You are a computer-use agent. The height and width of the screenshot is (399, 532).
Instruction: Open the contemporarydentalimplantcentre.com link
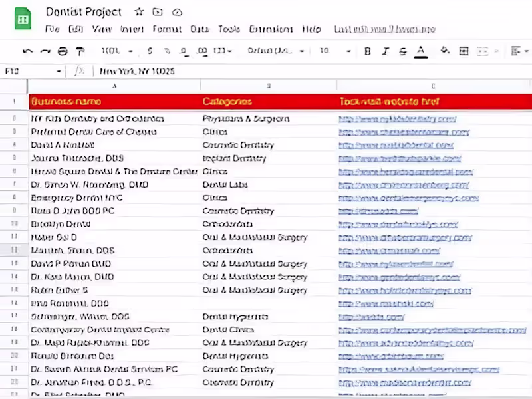432,330
